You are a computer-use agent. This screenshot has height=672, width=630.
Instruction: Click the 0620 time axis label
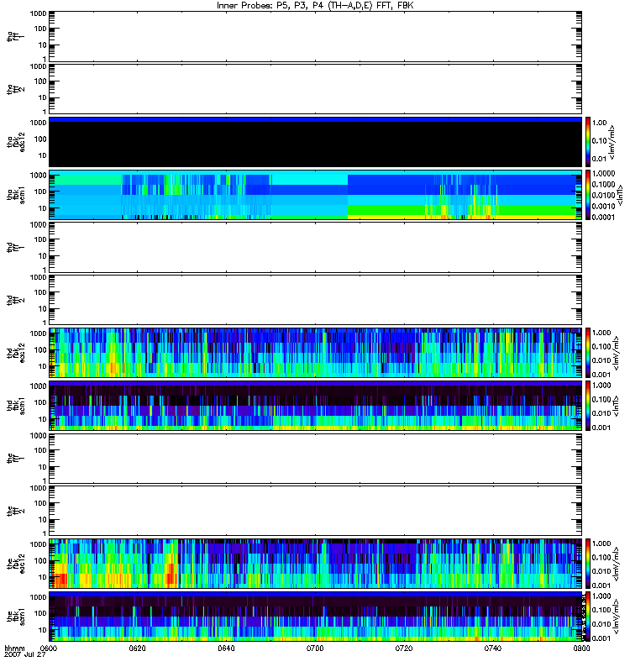[x=137, y=648]
